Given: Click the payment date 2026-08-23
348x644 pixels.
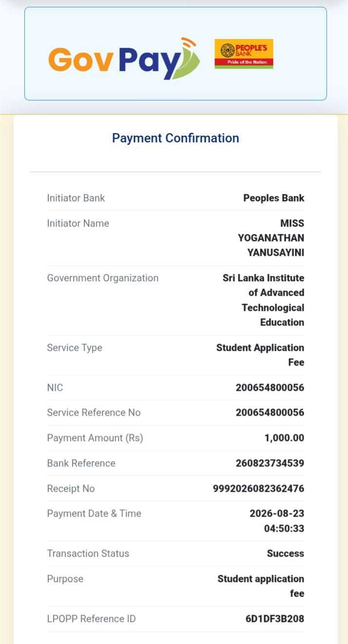Looking at the screenshot, I should pos(277,514).
